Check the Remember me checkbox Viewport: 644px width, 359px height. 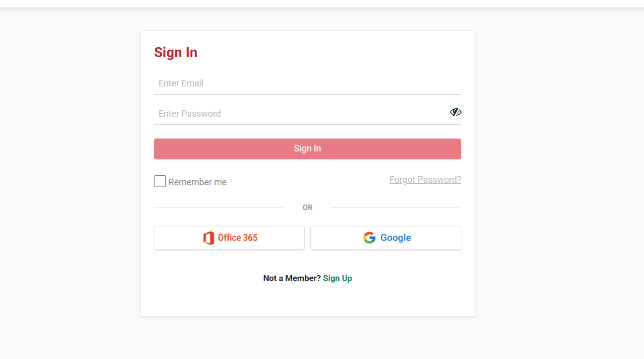click(x=160, y=181)
